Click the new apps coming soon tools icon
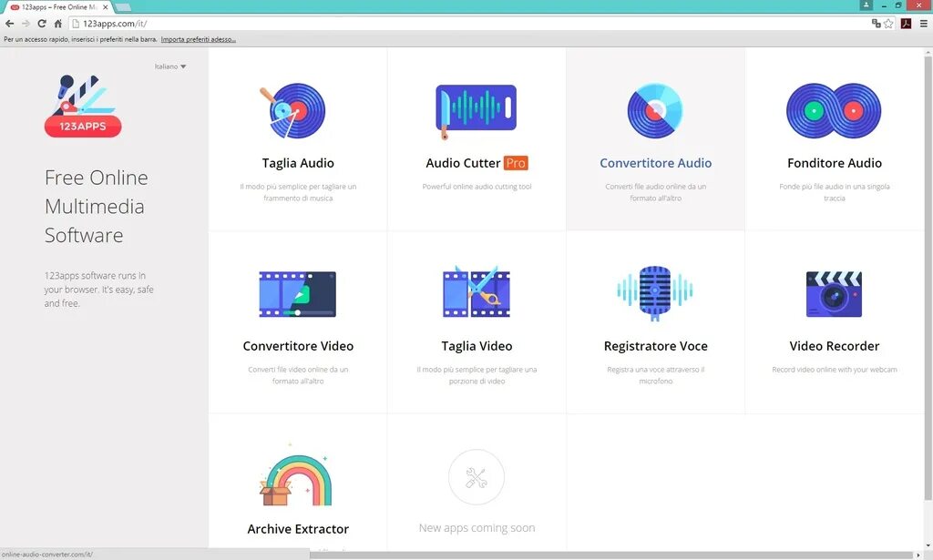933x560 pixels. tap(476, 477)
